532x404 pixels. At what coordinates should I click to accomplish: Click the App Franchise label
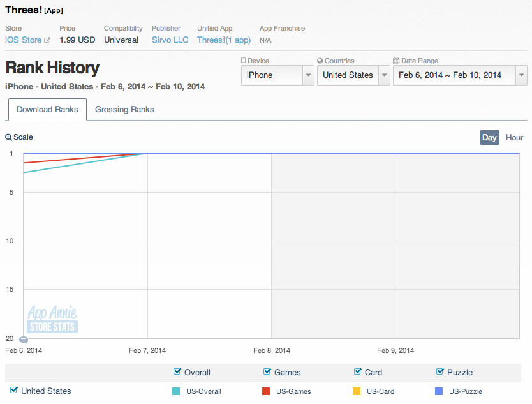click(283, 28)
